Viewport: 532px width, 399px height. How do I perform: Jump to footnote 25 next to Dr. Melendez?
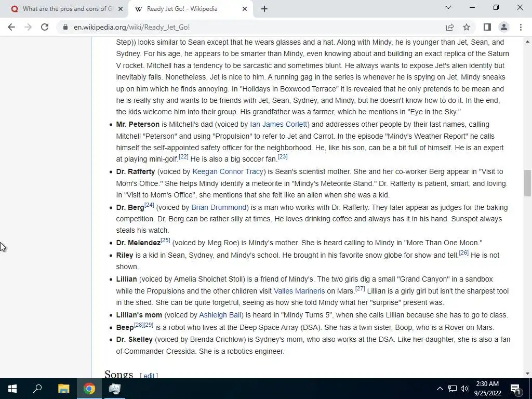click(165, 240)
